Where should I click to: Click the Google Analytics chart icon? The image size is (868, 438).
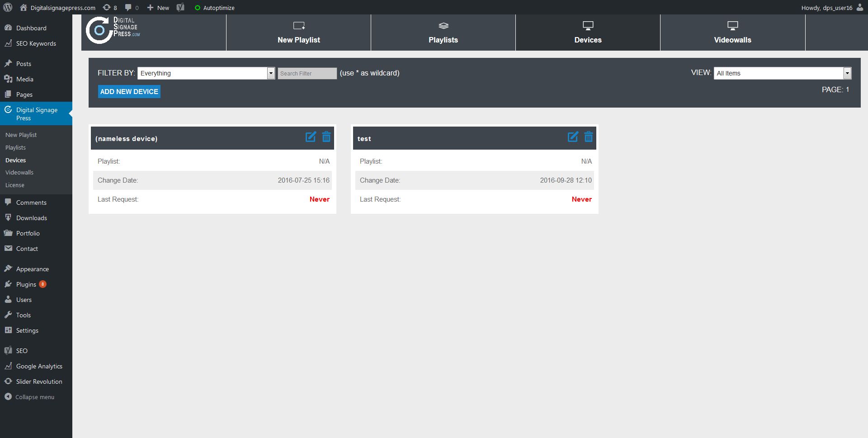[8, 366]
